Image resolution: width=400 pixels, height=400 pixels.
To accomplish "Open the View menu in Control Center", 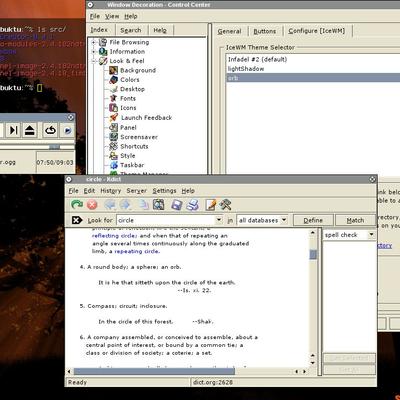I will point(112,16).
